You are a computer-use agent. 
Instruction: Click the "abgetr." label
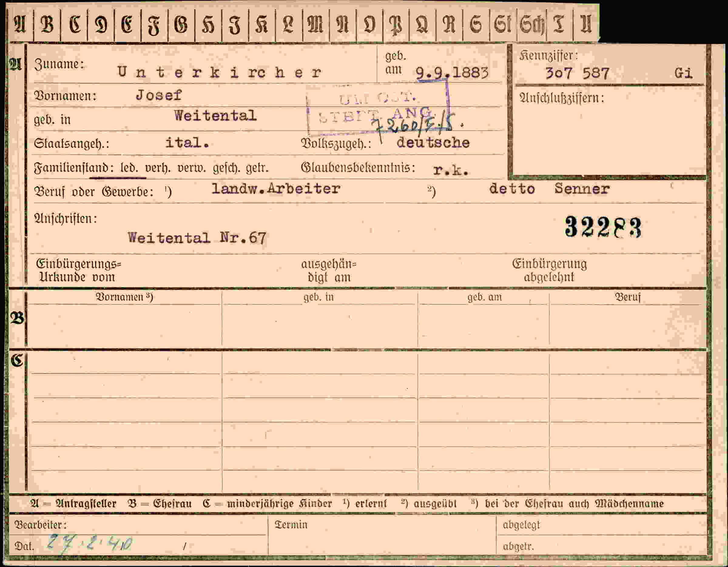click(x=518, y=546)
